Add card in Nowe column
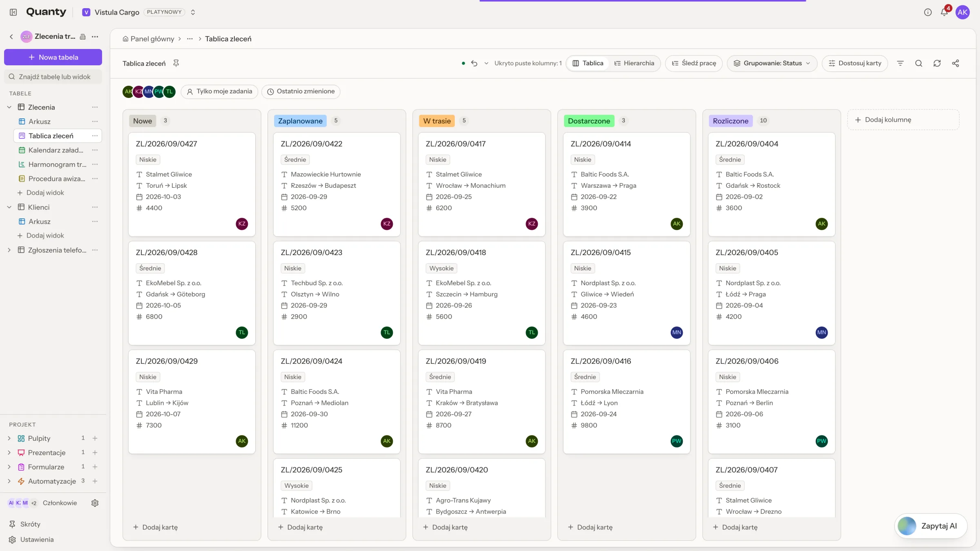The width and height of the screenshot is (980, 551). (156, 527)
